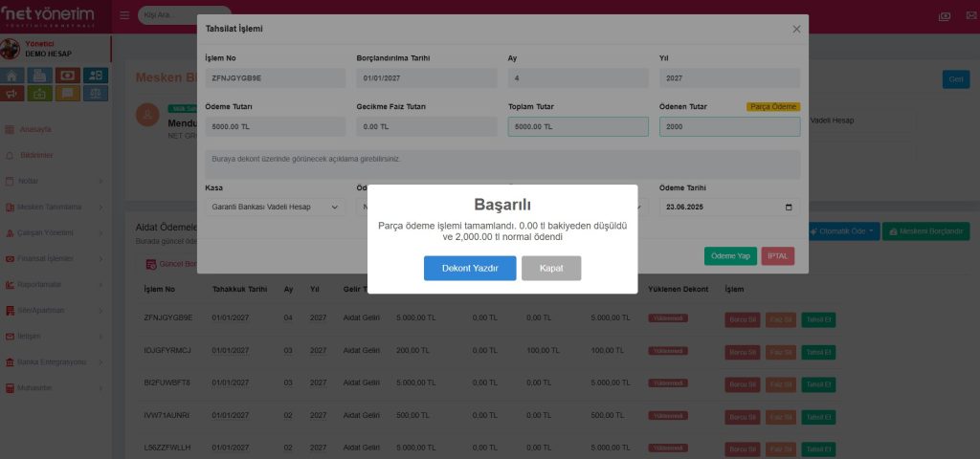
Task: Go to Anasayfa in the sidebar
Action: click(35, 129)
